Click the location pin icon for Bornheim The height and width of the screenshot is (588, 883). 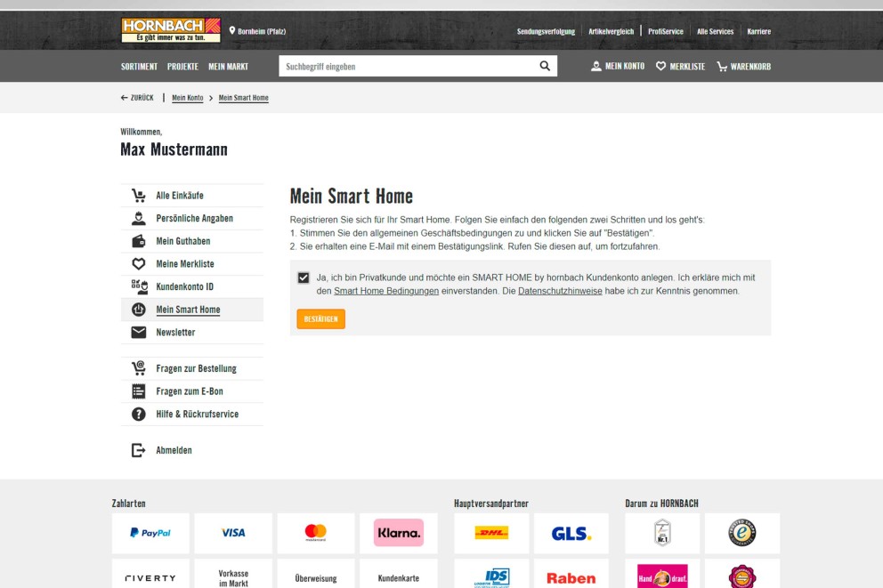pyautogui.click(x=232, y=31)
